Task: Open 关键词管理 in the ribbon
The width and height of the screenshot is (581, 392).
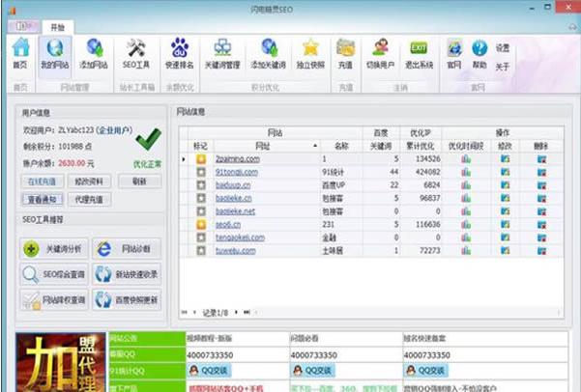Action: point(223,52)
